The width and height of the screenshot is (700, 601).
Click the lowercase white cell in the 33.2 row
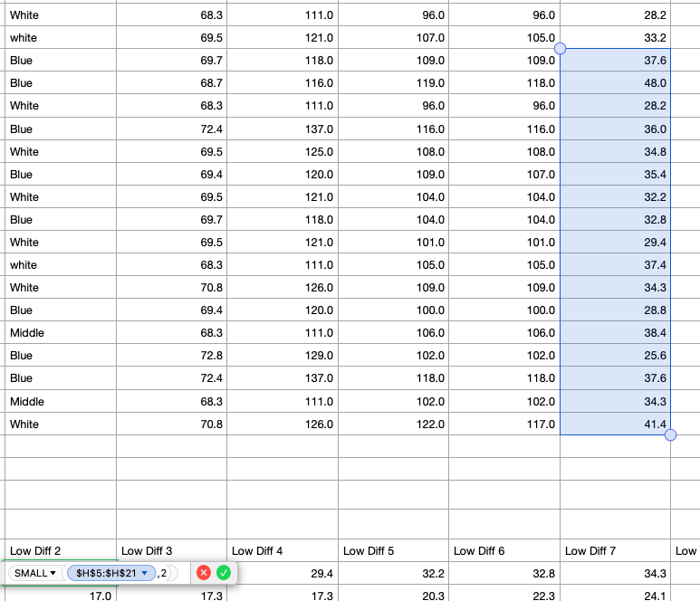tap(61, 37)
